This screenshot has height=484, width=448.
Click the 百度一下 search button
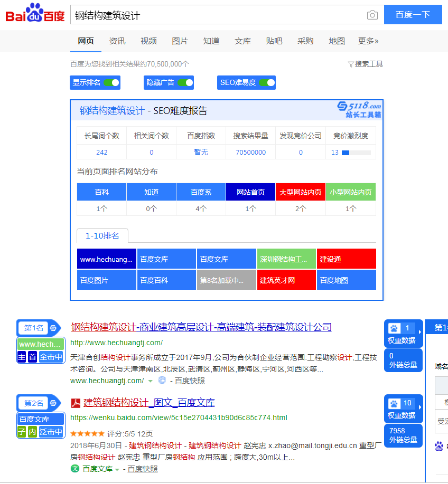point(413,14)
